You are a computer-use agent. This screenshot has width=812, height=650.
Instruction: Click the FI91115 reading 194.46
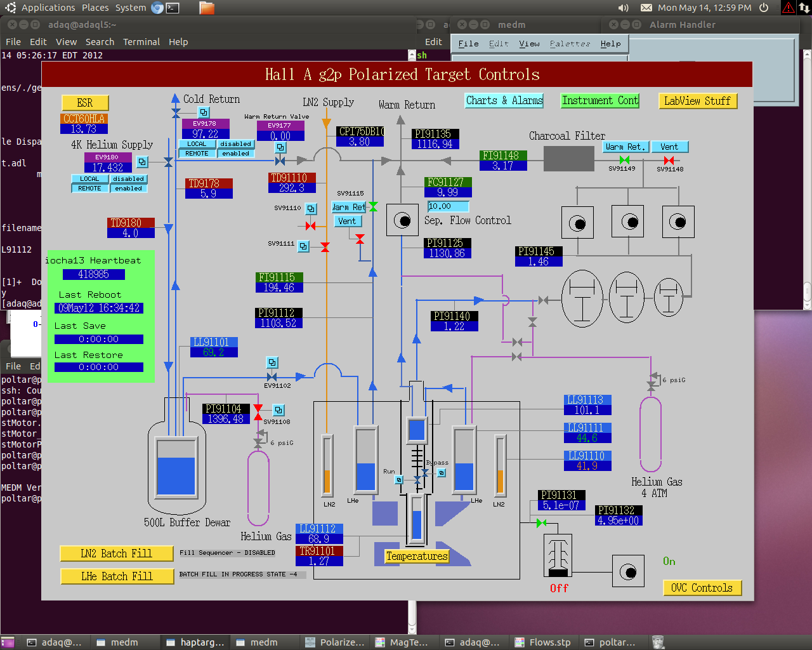[279, 288]
